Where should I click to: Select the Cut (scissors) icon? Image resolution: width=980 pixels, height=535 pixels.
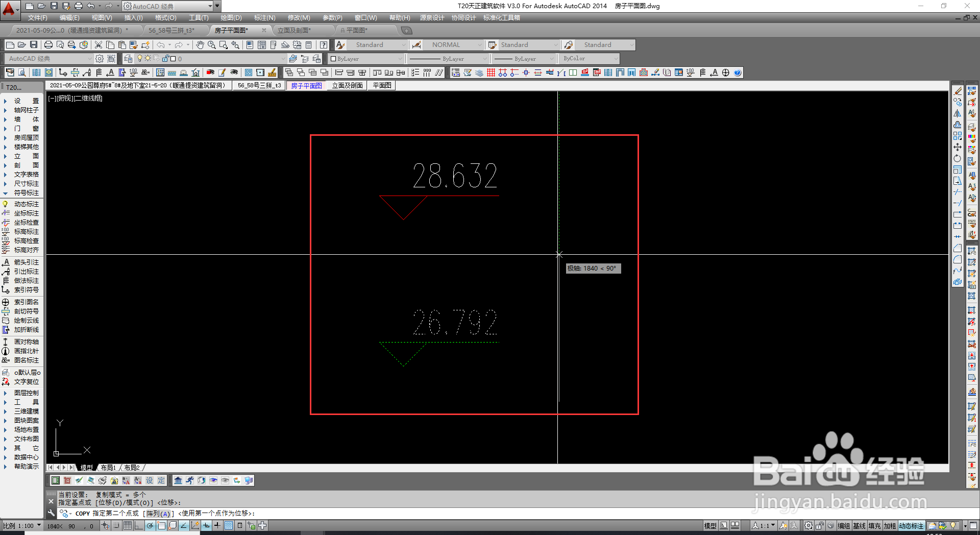coord(99,45)
